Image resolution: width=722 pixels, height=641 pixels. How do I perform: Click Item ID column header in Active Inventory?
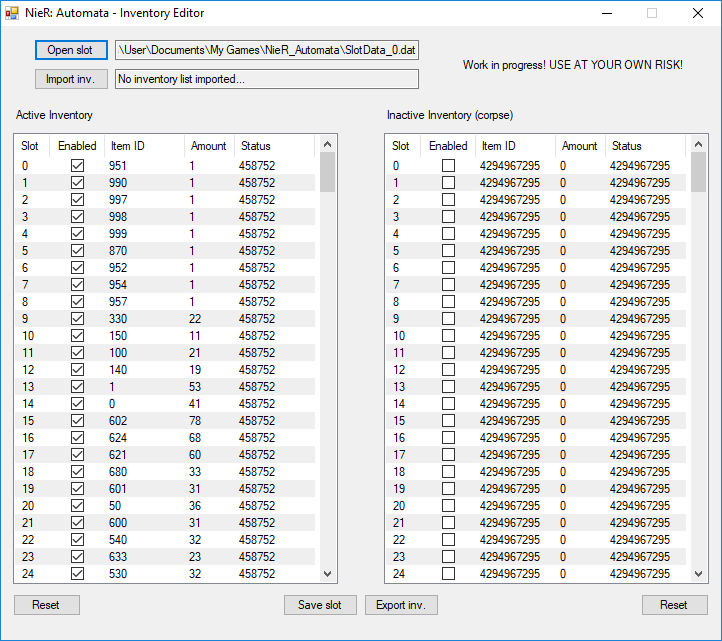click(145, 146)
